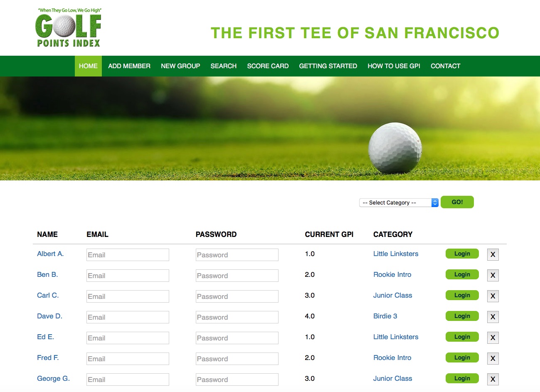The height and width of the screenshot is (392, 540).
Task: Click the CATEGORY column header
Action: (393, 234)
